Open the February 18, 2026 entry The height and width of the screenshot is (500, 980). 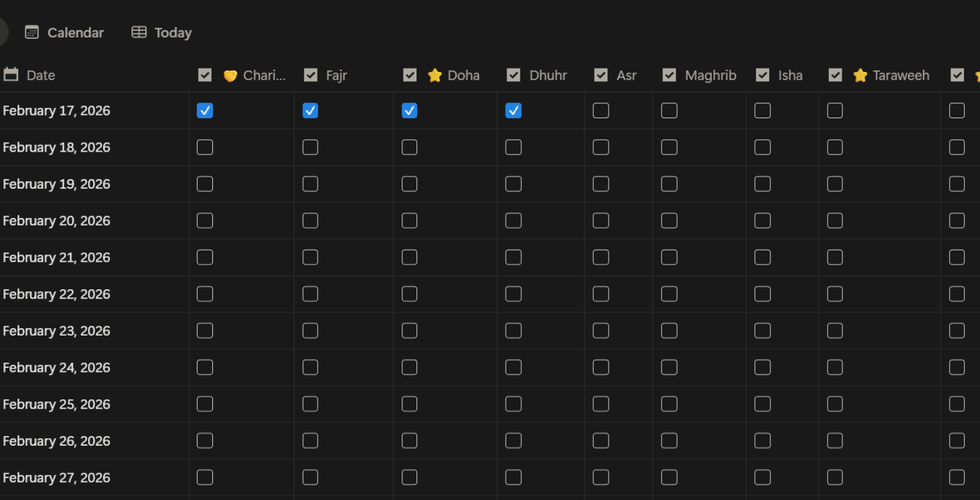tap(56, 148)
